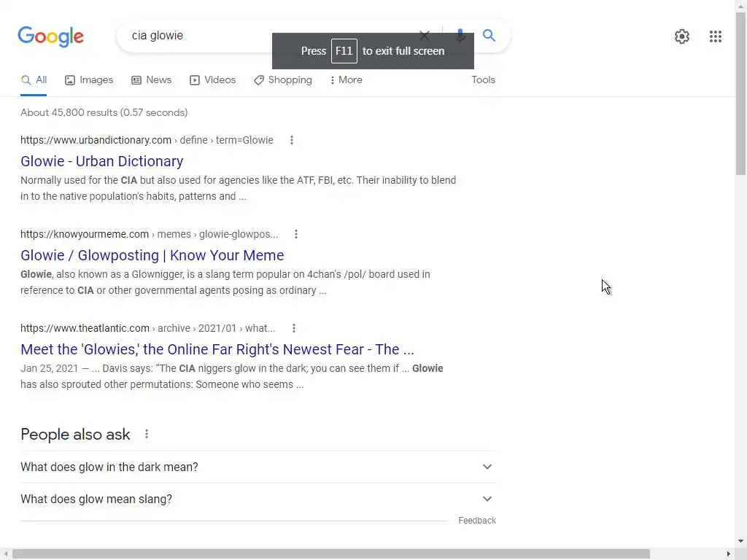Open options dots beside the knowyourmeme.com URL
This screenshot has width=747, height=560.
(x=296, y=234)
